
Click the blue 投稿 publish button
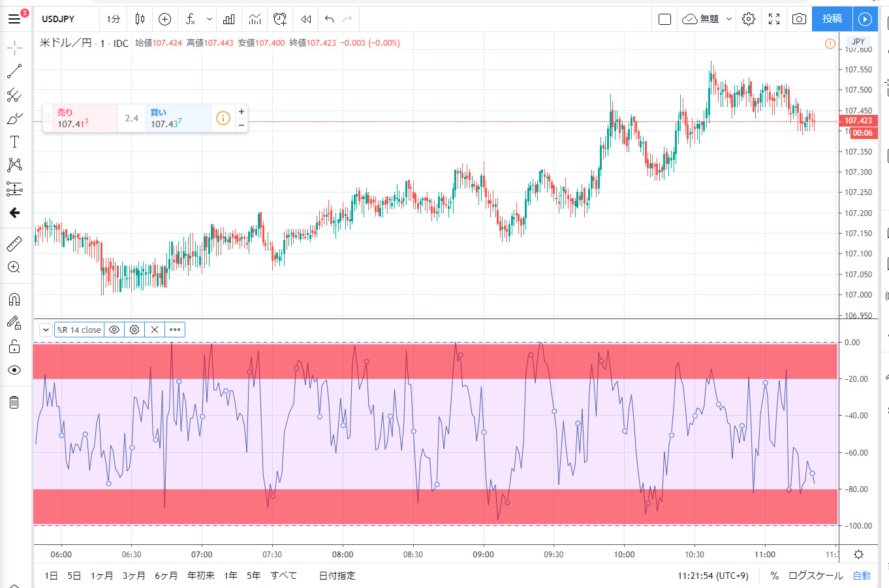tap(832, 19)
